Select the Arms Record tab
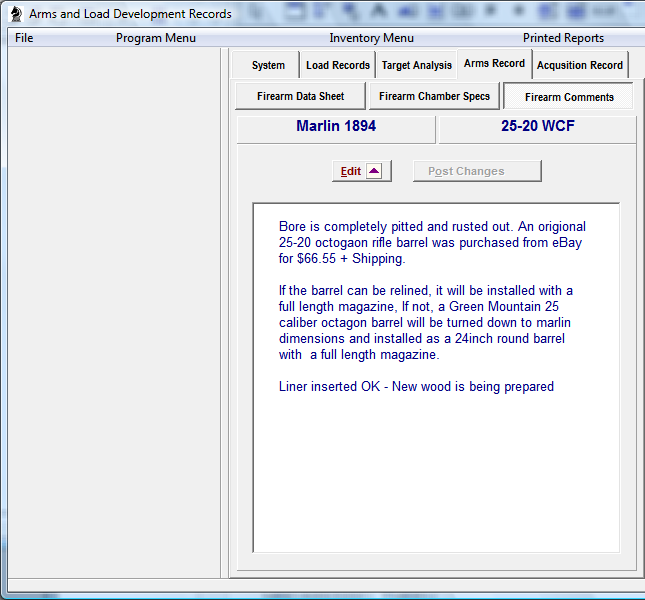 pyautogui.click(x=494, y=63)
